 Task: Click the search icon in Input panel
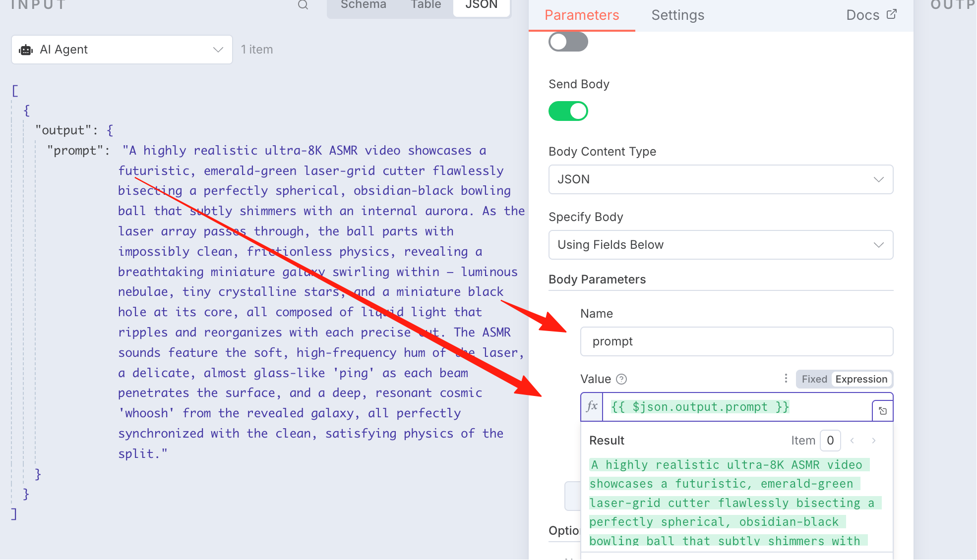point(303,5)
